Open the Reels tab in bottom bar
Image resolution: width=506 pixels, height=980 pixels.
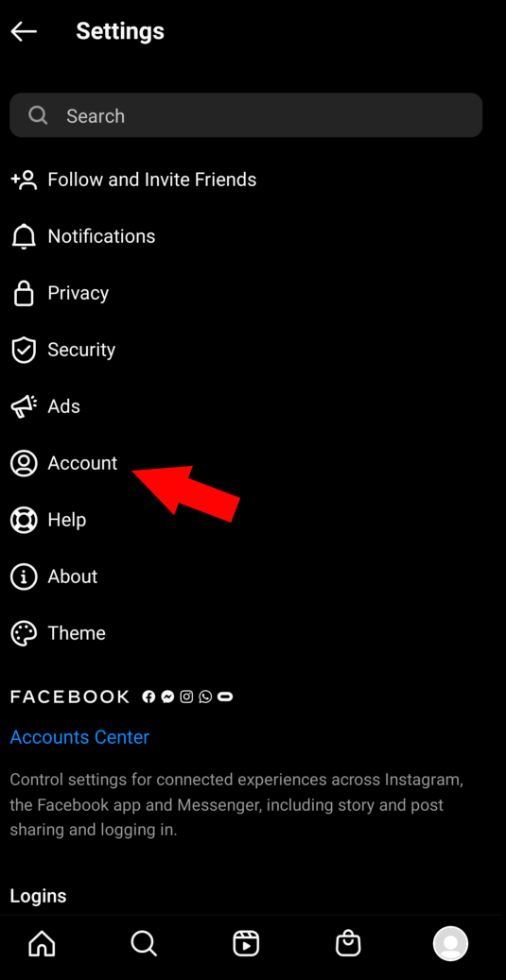246,943
